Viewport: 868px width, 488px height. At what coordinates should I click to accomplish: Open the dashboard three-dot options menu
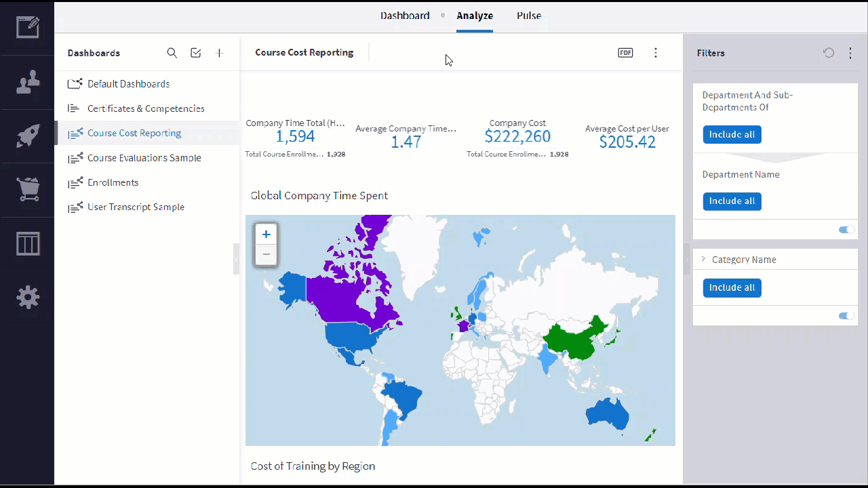(655, 52)
